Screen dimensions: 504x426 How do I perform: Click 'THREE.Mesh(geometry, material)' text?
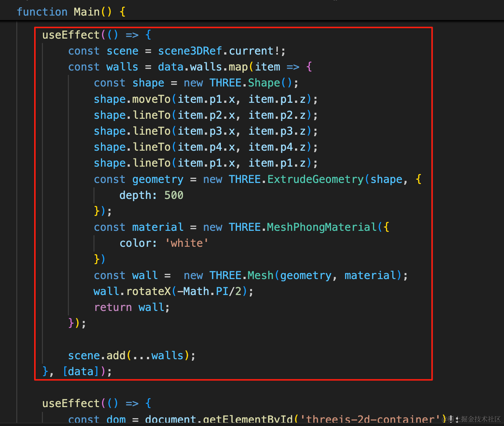pyautogui.click(x=306, y=275)
